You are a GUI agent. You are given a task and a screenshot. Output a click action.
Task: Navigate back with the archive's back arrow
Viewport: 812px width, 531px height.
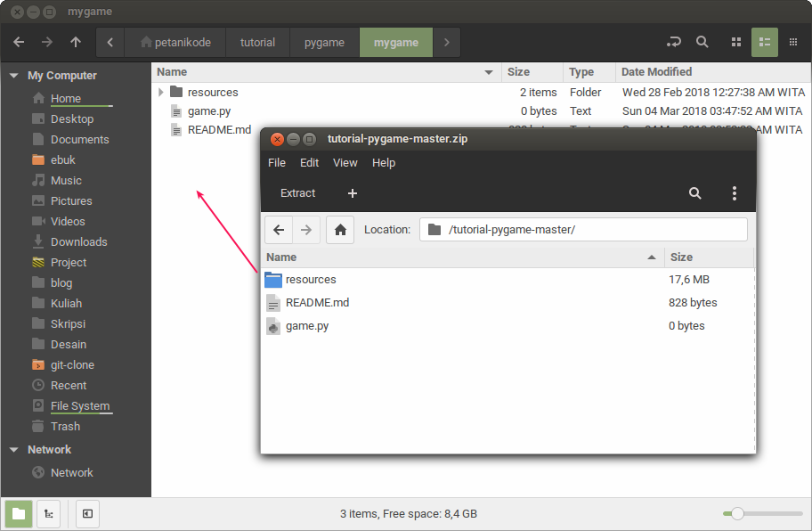tap(279, 229)
